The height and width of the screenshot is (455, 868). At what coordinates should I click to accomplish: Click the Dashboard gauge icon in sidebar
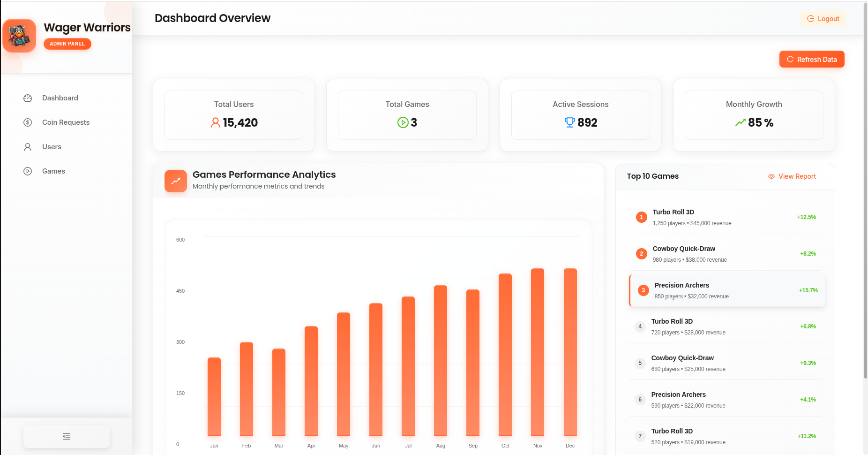[x=28, y=98]
